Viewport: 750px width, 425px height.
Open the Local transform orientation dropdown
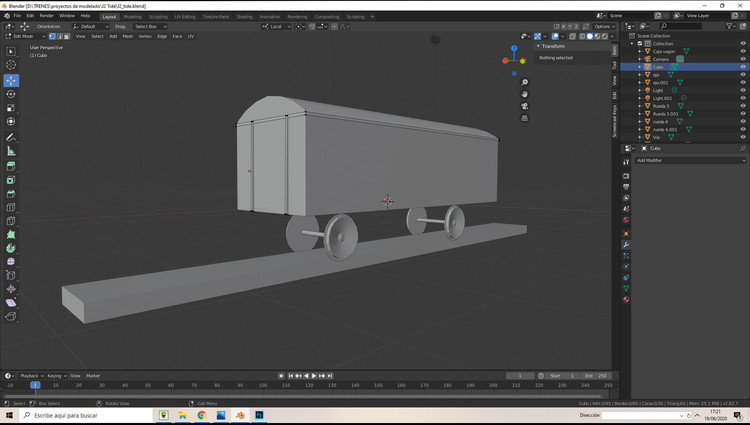276,27
